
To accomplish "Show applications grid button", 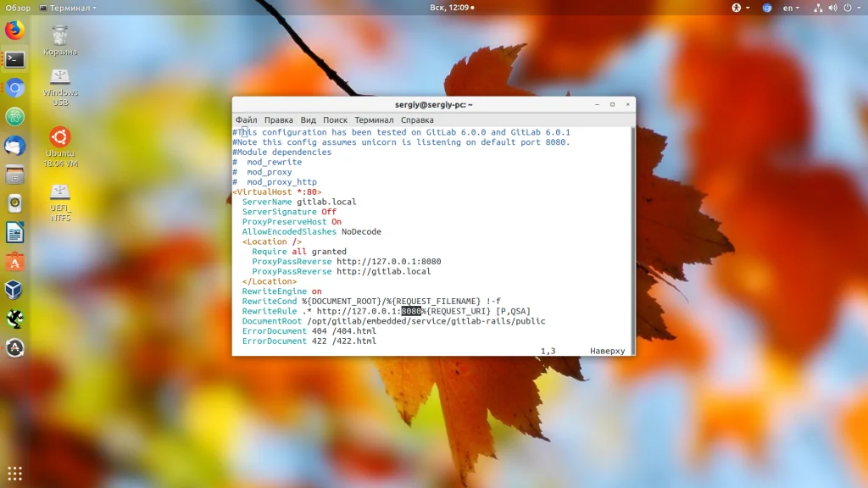I will (14, 473).
